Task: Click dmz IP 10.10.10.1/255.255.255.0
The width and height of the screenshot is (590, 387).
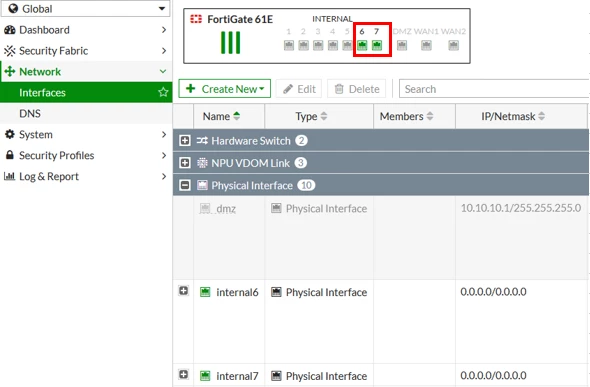Action: [x=521, y=208]
